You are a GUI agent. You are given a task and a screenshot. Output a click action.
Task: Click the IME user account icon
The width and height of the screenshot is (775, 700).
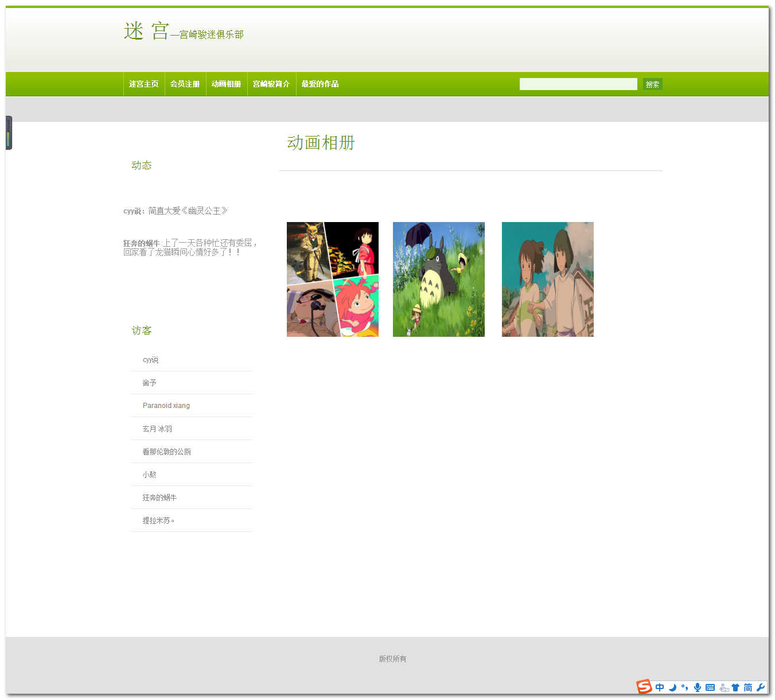[724, 687]
